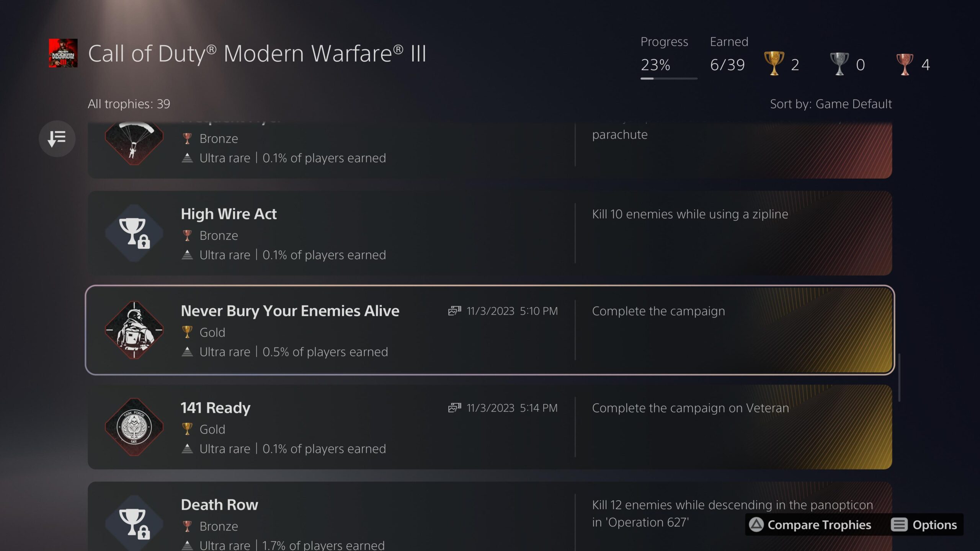The height and width of the screenshot is (551, 980).
Task: Select the gold trophy count icon
Action: pyautogui.click(x=774, y=64)
